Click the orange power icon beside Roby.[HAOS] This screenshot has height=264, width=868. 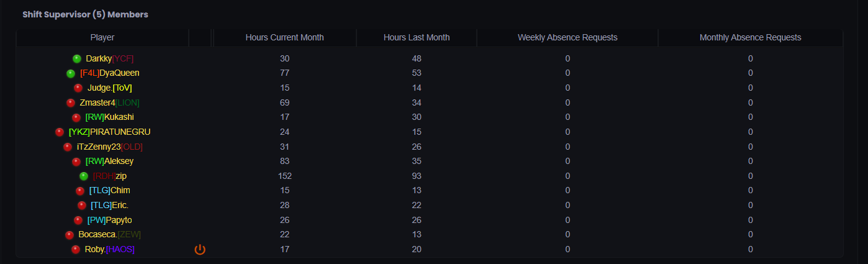pyautogui.click(x=200, y=250)
